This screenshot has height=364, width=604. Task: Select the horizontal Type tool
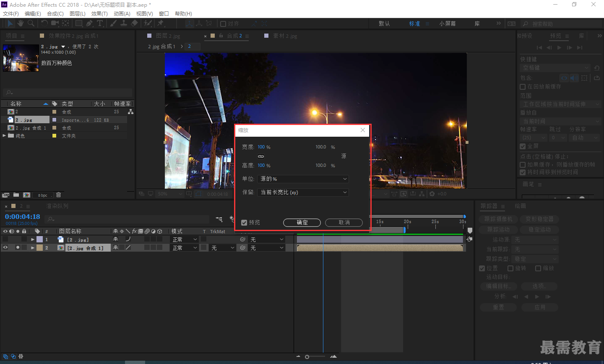tap(100, 23)
